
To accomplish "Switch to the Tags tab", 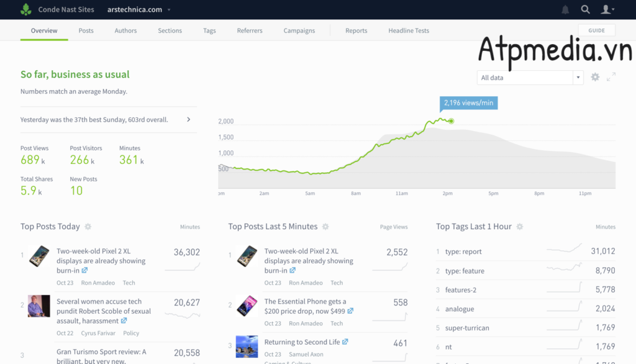I will pyautogui.click(x=209, y=30).
